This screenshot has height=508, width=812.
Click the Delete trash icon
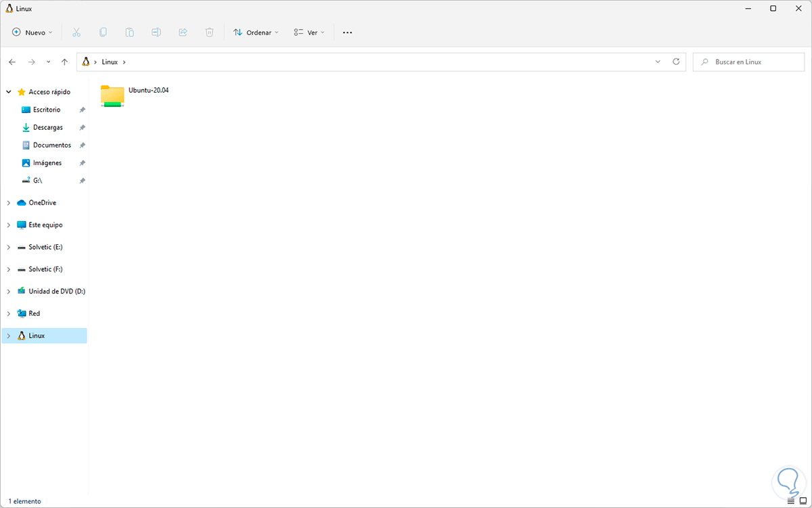coord(210,32)
